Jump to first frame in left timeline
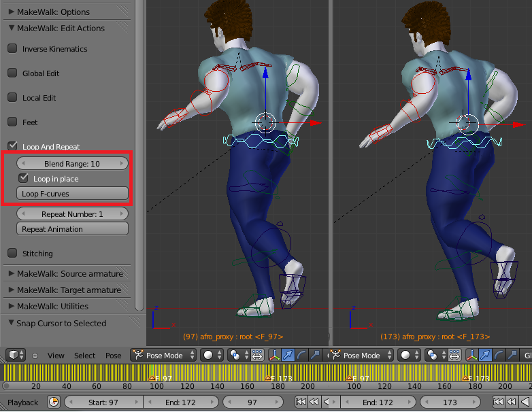Viewport: 532px width, 412px height. point(301,402)
